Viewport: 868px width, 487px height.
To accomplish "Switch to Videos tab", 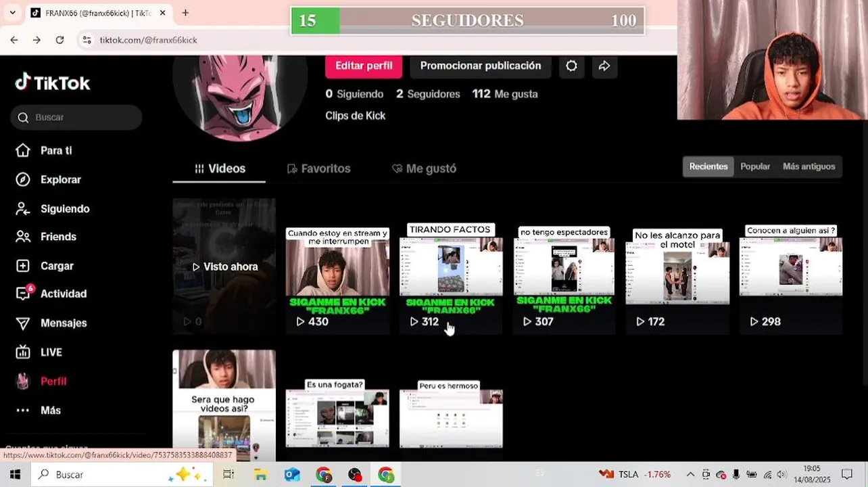I will [x=220, y=168].
